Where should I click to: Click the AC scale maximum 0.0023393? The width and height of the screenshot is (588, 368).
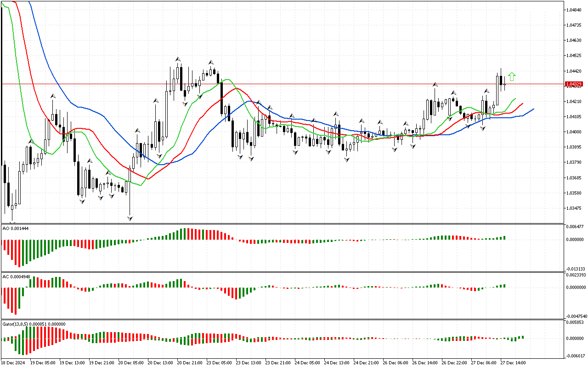(577, 275)
